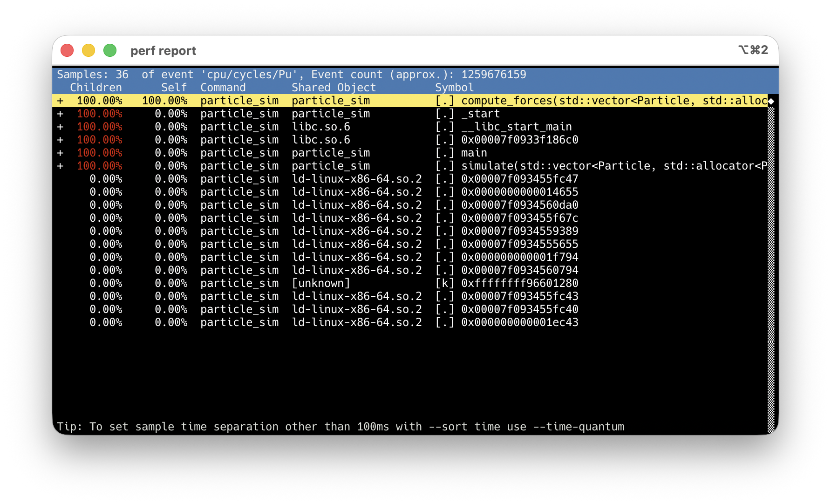Select the 0x00007f093455fc47 symbol row
This screenshot has width=831, height=504.
point(519,179)
